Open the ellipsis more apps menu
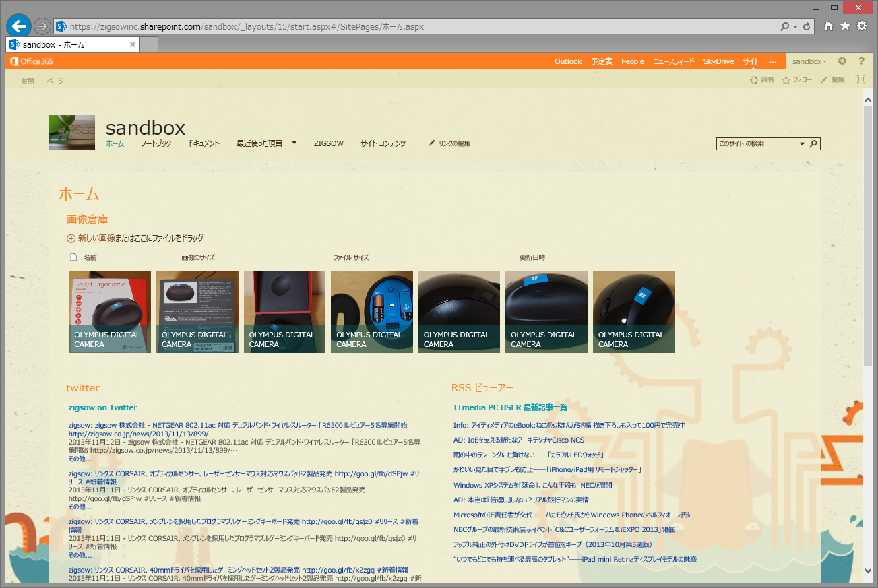The height and width of the screenshot is (588, 878). (x=772, y=61)
